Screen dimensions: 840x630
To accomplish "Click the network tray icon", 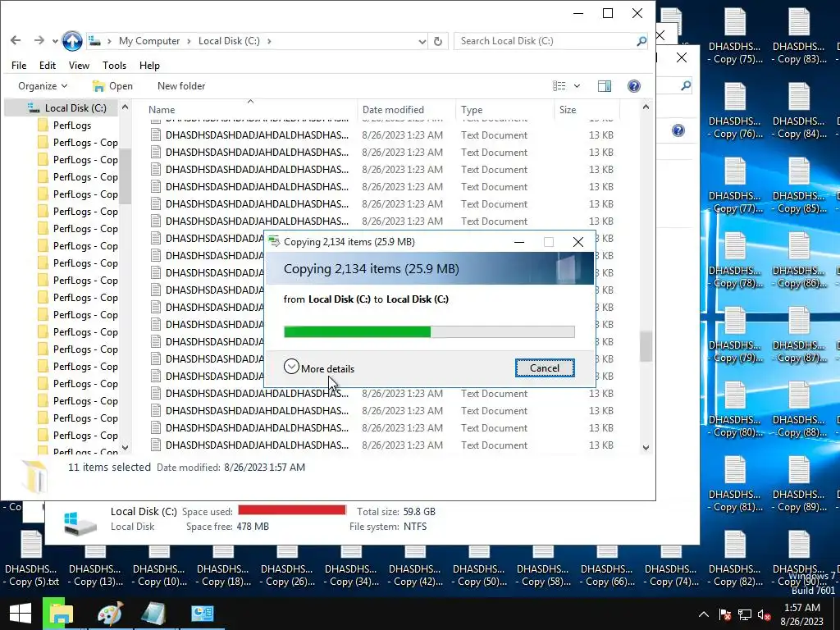I will (745, 614).
